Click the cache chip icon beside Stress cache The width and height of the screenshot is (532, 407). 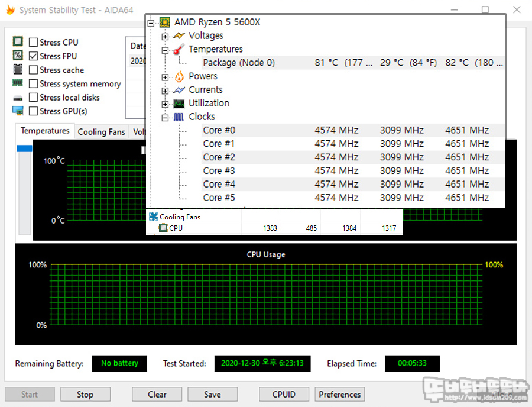click(x=18, y=69)
